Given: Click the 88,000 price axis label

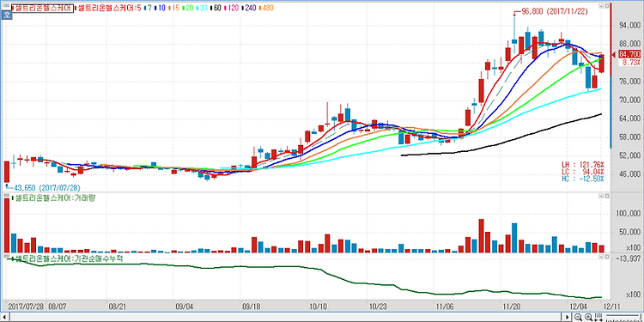Looking at the screenshot, I should tap(629, 45).
